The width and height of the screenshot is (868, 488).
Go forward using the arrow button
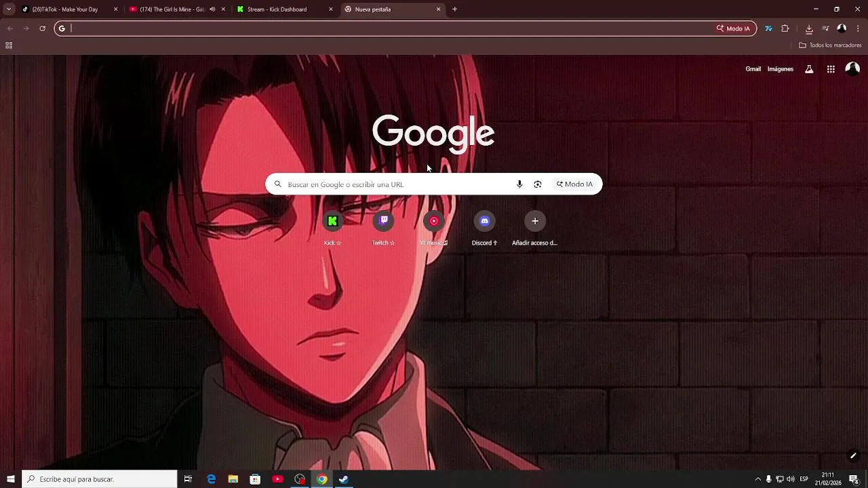pos(26,28)
